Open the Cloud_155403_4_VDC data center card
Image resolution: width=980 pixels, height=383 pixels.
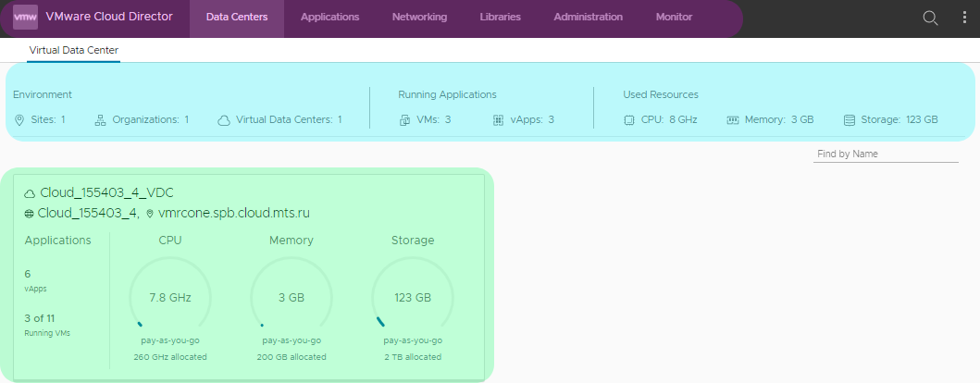pyautogui.click(x=106, y=192)
